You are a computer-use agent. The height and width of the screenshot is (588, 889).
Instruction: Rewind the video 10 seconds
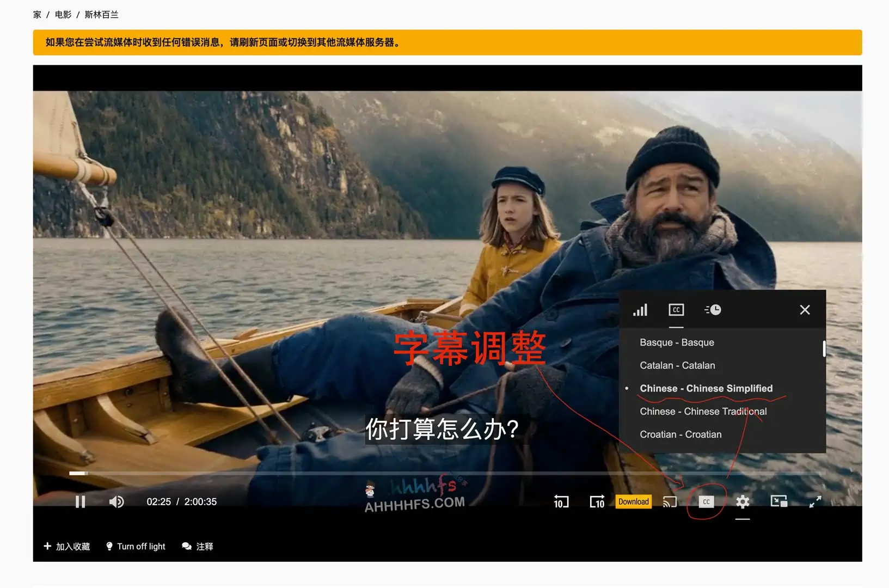561,501
